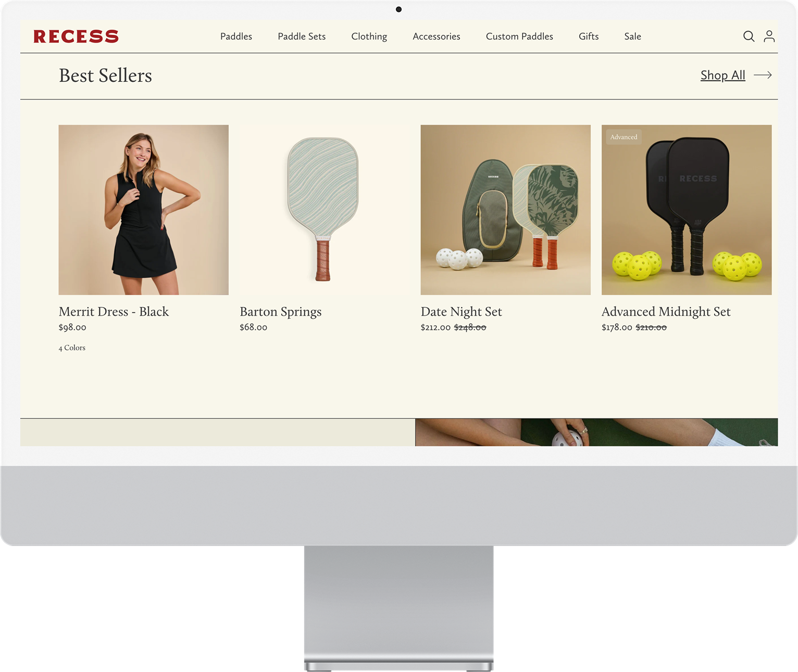Image resolution: width=798 pixels, height=672 pixels.
Task: Click the search magnifier icon
Action: pyautogui.click(x=749, y=36)
